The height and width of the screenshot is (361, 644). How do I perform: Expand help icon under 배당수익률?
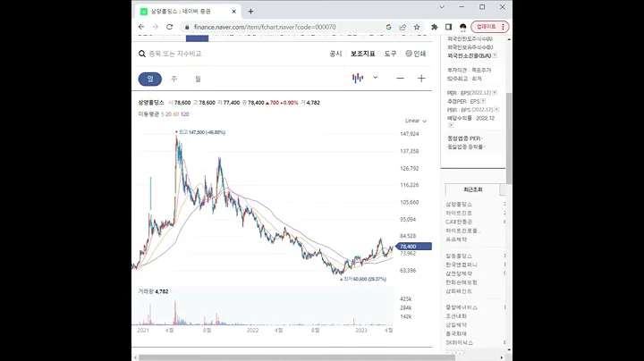tap(451, 125)
